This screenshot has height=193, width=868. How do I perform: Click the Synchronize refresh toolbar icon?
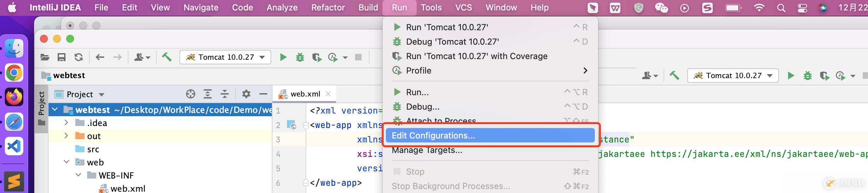79,57
